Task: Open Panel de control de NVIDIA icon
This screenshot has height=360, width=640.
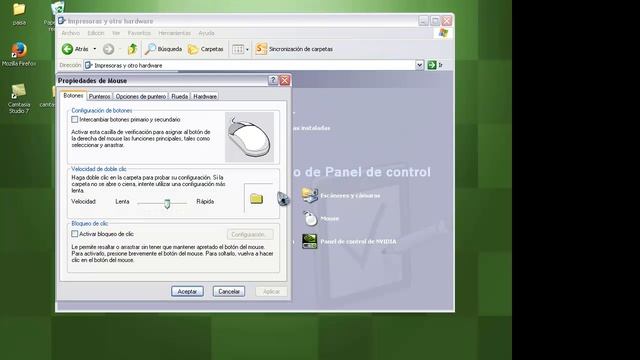Action: [x=309, y=241]
